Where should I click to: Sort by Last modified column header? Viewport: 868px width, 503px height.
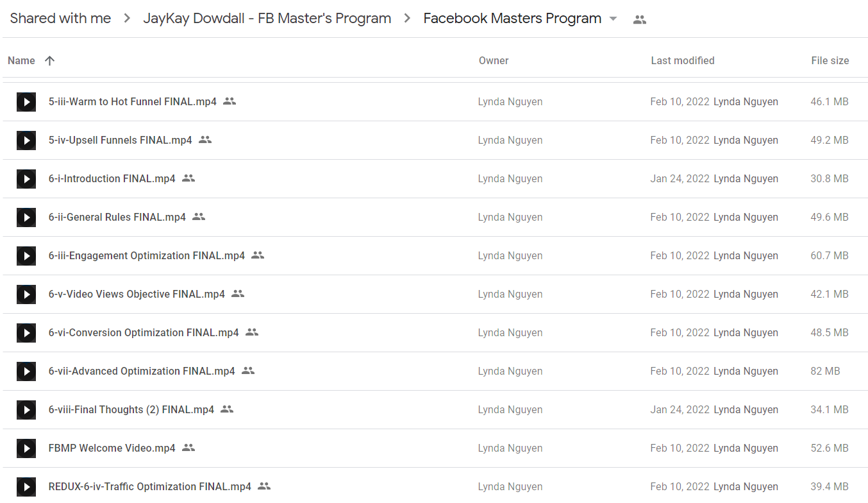pos(683,60)
